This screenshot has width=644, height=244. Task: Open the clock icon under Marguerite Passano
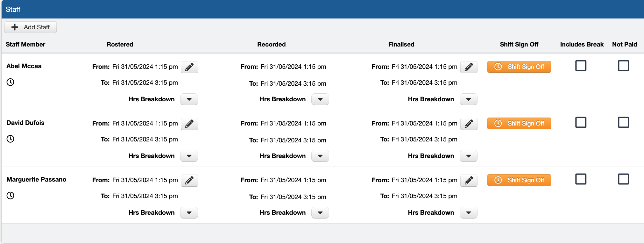[11, 196]
